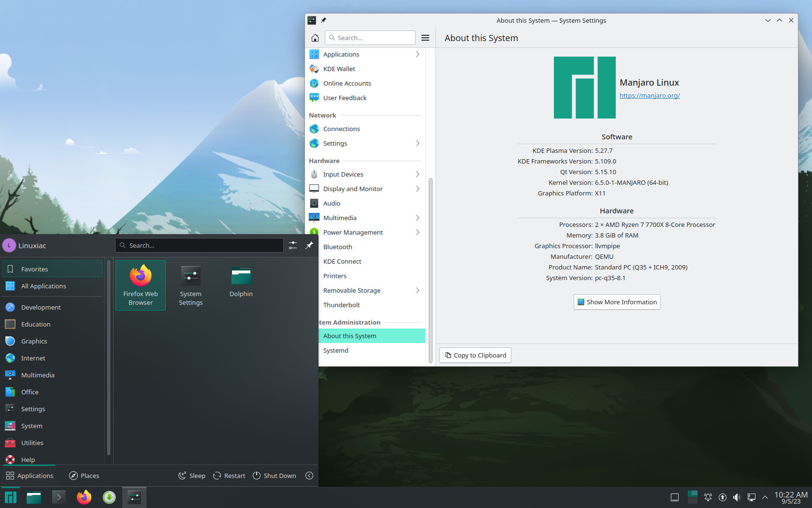Open Online Accounts settings
The image size is (812, 508).
365,83
